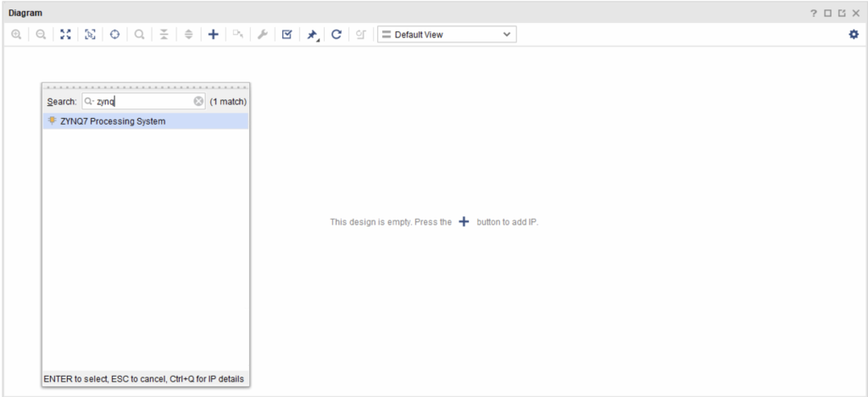Click the crosshair auto-fit selection icon

(114, 35)
